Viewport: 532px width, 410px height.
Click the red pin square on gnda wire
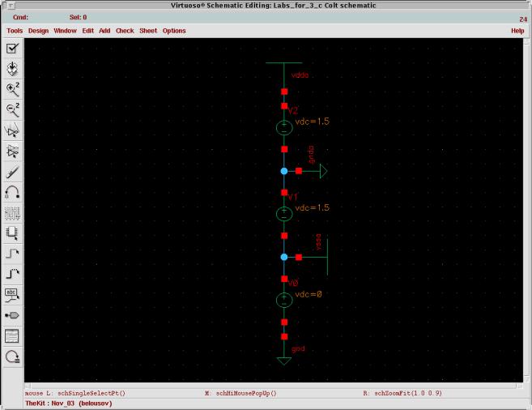coord(299,171)
